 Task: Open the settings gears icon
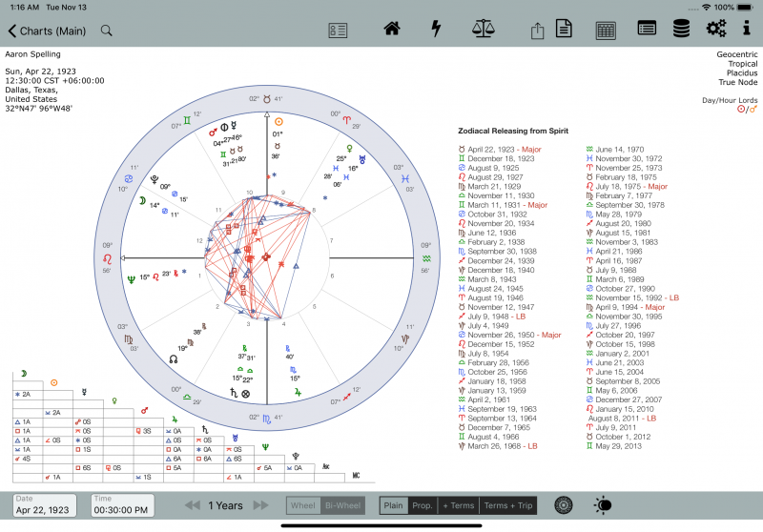716,29
